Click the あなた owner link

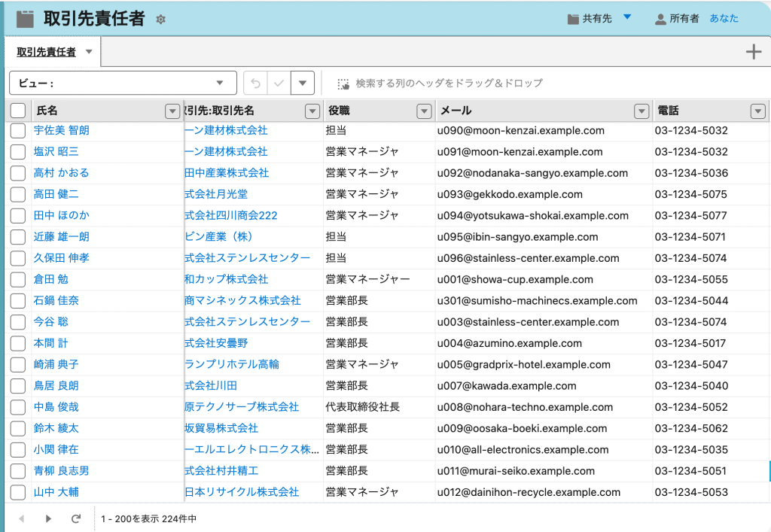pyautogui.click(x=724, y=19)
